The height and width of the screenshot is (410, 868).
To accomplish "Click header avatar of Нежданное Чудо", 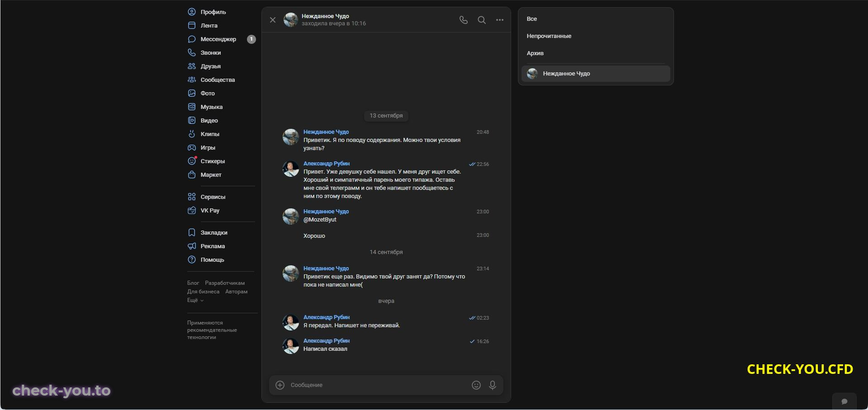I will click(x=291, y=20).
